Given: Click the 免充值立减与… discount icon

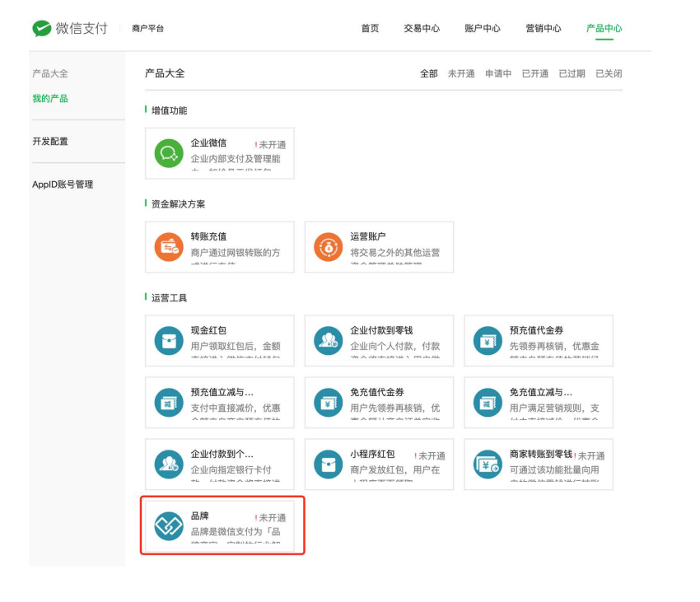Looking at the screenshot, I should tap(488, 403).
